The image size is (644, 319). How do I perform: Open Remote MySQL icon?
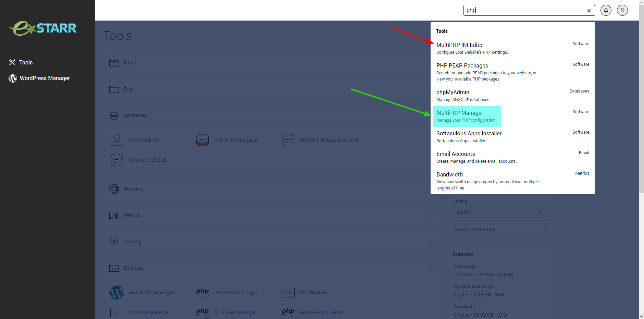117,160
